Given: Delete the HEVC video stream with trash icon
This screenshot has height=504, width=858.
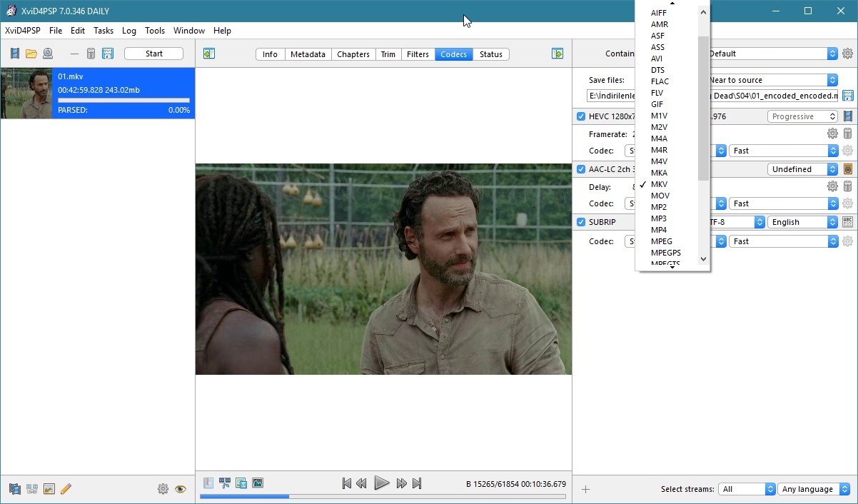Looking at the screenshot, I should (x=848, y=133).
